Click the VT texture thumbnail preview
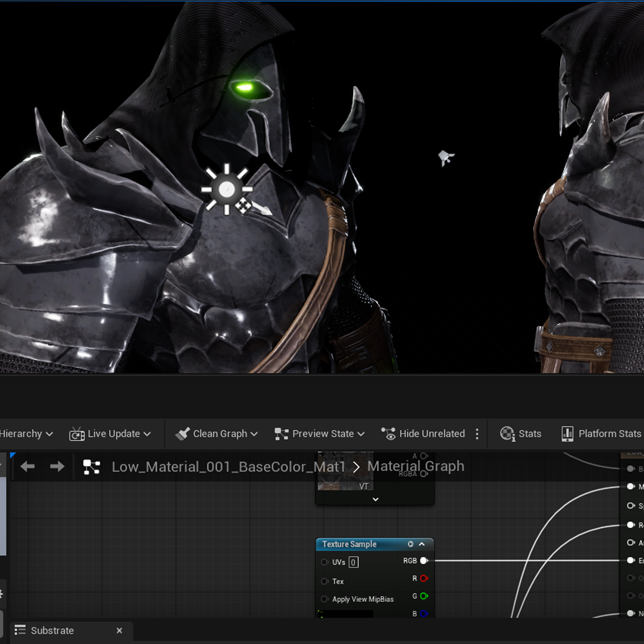Image resolution: width=644 pixels, height=644 pixels. point(345,471)
